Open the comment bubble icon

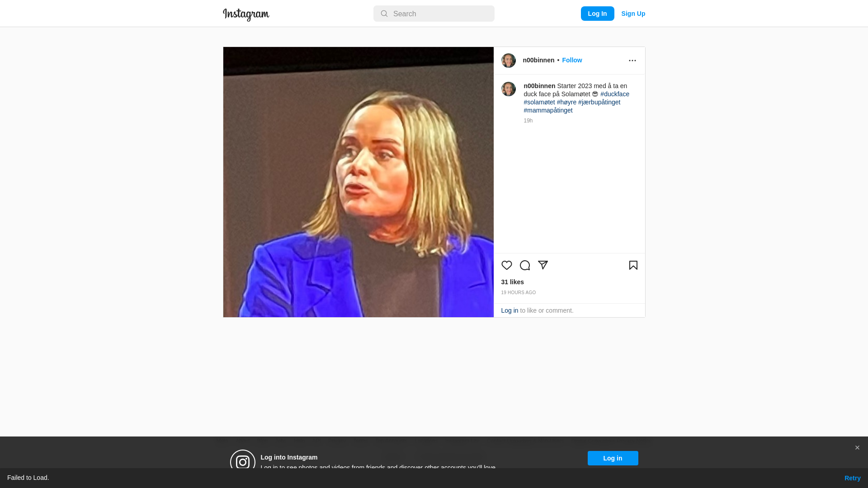[524, 265]
